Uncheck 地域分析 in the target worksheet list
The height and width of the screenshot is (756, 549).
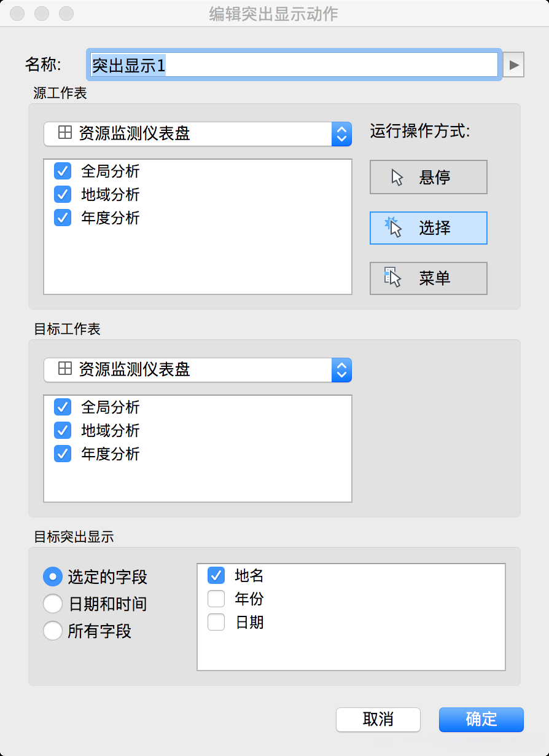click(x=62, y=430)
